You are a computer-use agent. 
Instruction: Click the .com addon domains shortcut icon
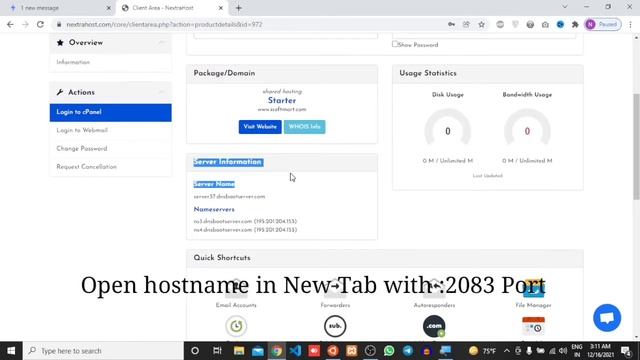[x=434, y=326]
